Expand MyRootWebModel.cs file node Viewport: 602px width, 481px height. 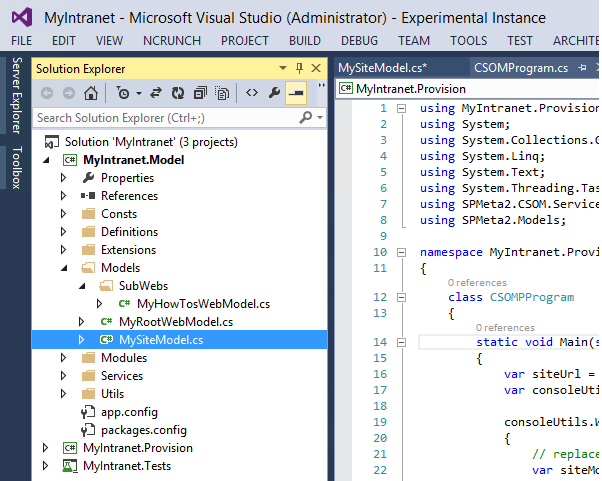pyautogui.click(x=81, y=322)
